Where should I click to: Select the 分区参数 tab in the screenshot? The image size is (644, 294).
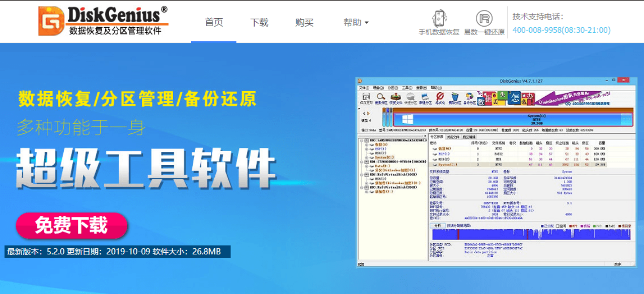[437, 136]
